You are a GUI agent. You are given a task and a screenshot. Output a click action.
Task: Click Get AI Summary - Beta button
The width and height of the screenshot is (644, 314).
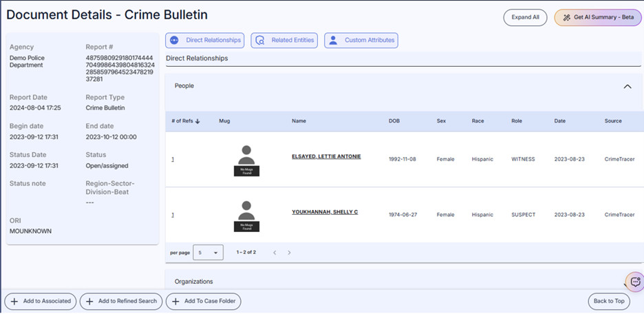coord(597,18)
